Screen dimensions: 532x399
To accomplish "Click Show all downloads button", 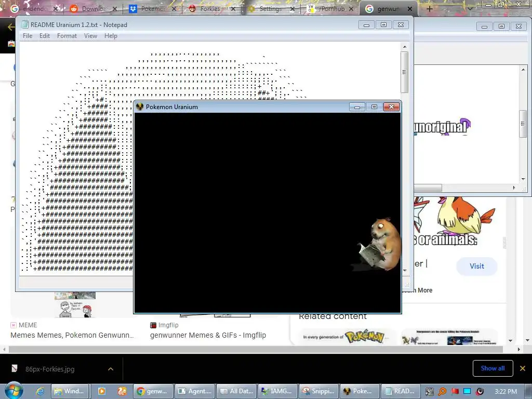I will click(x=493, y=368).
